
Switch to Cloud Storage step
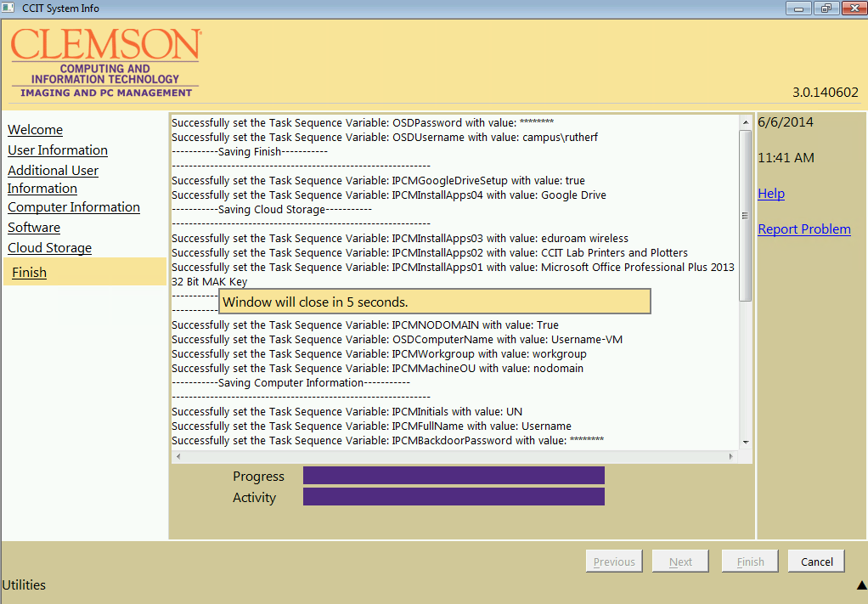click(50, 248)
